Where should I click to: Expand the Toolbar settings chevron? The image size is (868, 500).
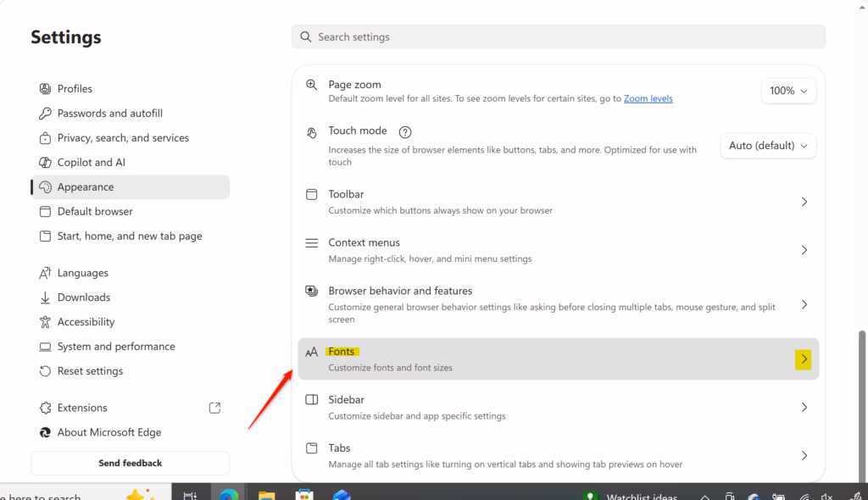tap(804, 202)
